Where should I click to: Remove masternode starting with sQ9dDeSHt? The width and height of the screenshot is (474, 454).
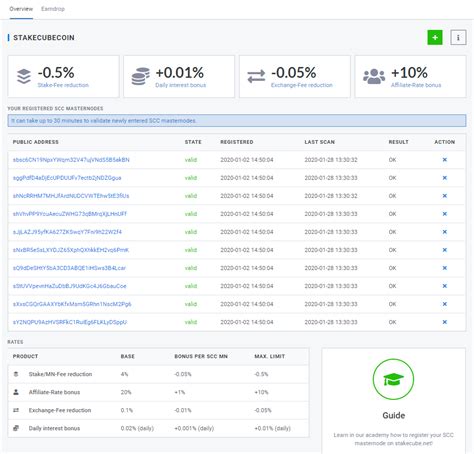pyautogui.click(x=444, y=268)
